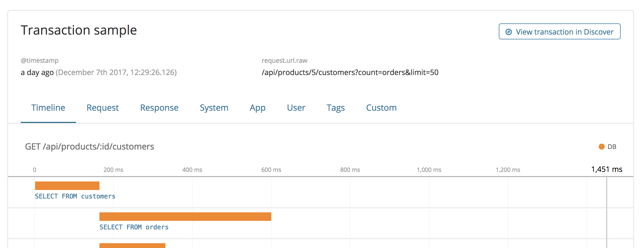Viewport: 644px width, 248px height.
Task: Click the 1,451 ms duration marker
Action: click(x=607, y=169)
